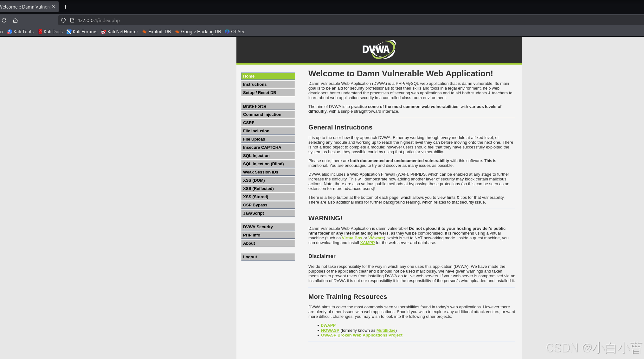Click the DVWA logo in the header
The image size is (644, 359).
click(379, 49)
